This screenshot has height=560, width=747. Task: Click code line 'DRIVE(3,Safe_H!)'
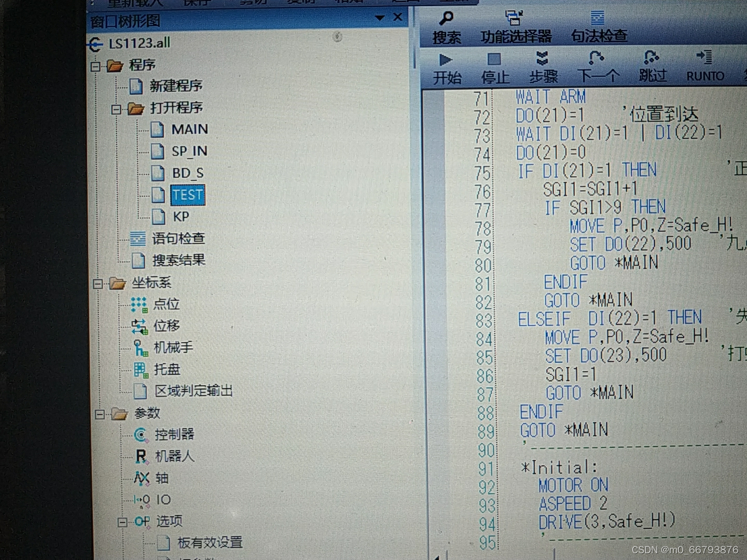tap(607, 521)
